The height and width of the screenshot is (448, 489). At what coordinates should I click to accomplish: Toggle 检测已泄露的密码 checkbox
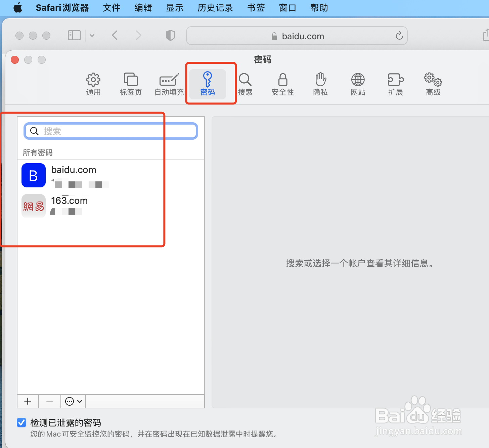21,422
